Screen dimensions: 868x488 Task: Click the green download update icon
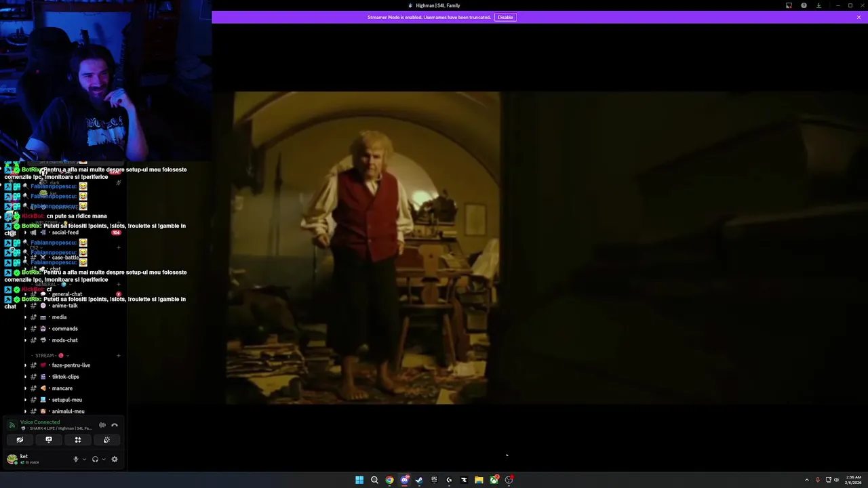tap(818, 5)
